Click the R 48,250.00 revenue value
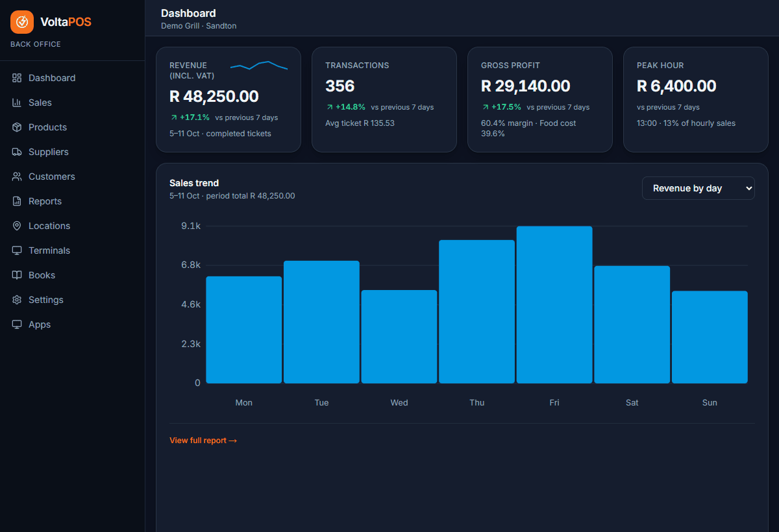The image size is (779, 532). click(214, 97)
